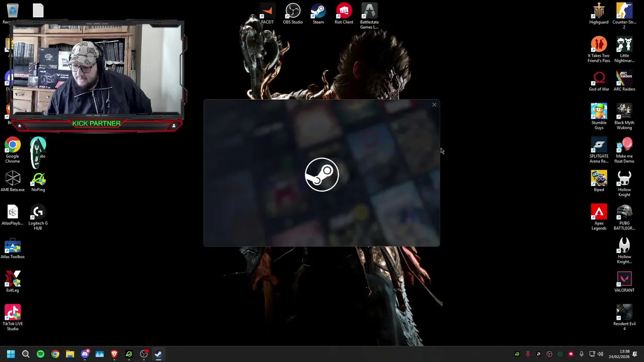Image resolution: width=644 pixels, height=362 pixels.
Task: Select It Takes Two Friend's Pass icon
Action: click(599, 50)
